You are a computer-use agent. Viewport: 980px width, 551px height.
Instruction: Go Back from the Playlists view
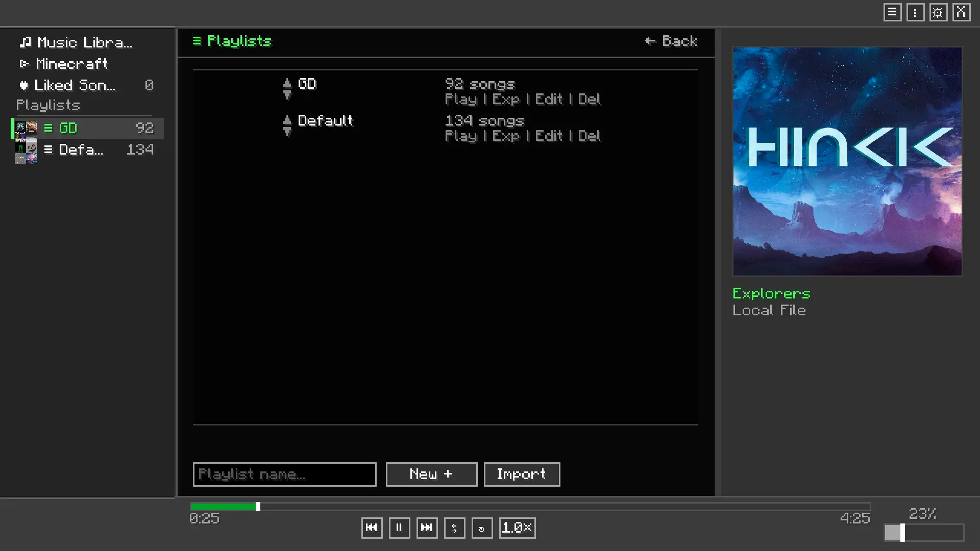coord(671,41)
